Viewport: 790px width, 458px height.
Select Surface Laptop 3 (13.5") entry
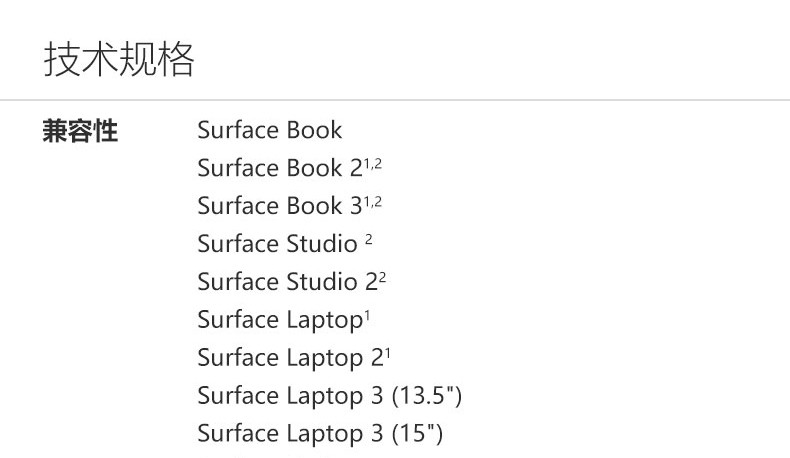[330, 396]
